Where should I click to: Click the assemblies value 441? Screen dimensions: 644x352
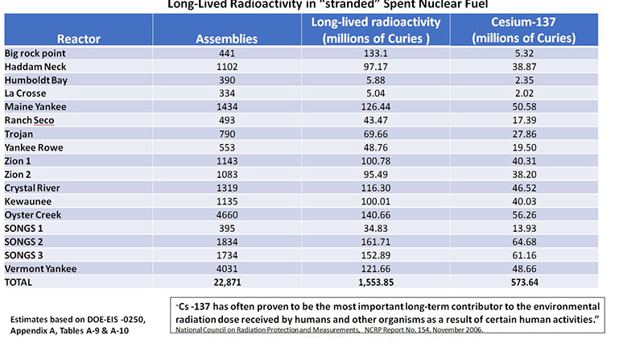point(227,53)
